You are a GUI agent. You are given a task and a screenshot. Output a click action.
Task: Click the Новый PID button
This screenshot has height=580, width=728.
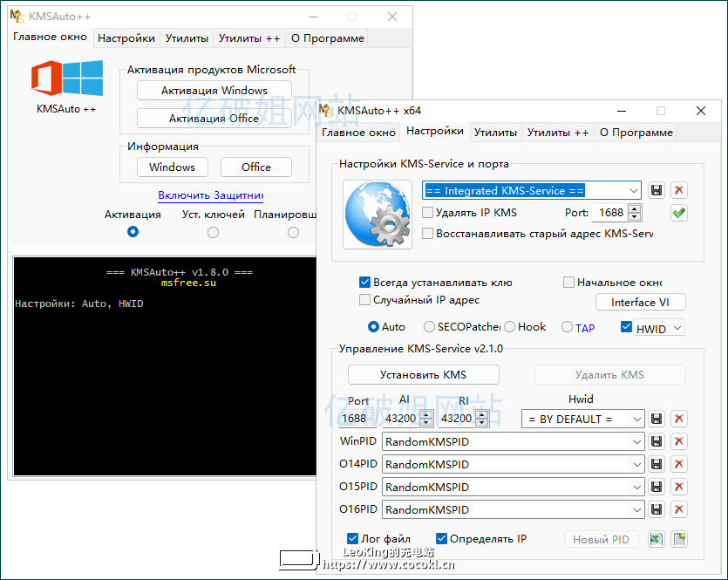coord(602,540)
